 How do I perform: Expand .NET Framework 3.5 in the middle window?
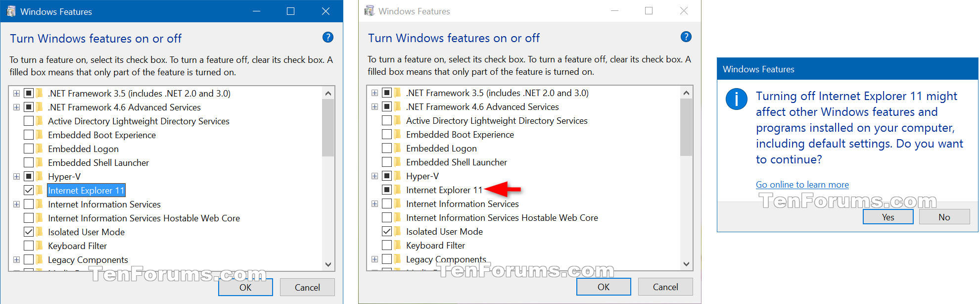point(374,93)
